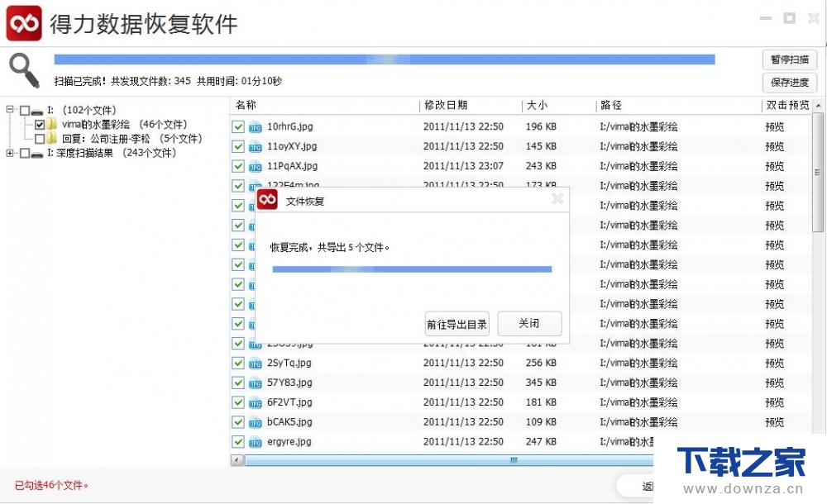The height and width of the screenshot is (504, 827).
Task: Click the folder icon of 回复:公司注册-李松
Action: (x=51, y=139)
